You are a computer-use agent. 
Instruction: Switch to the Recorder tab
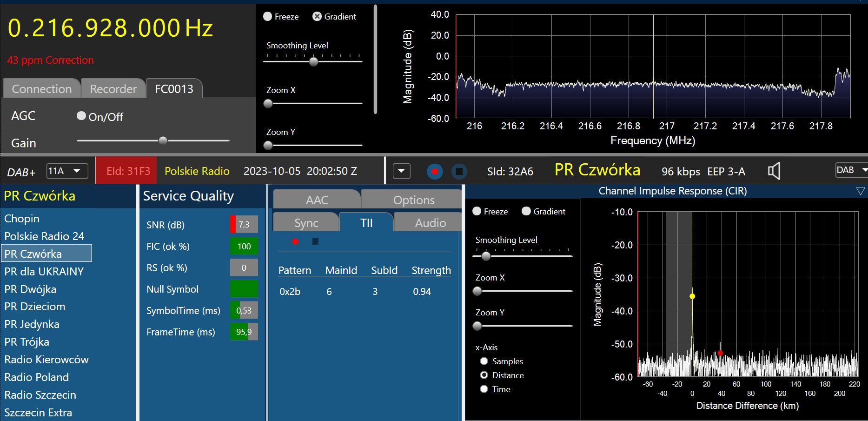coord(113,89)
